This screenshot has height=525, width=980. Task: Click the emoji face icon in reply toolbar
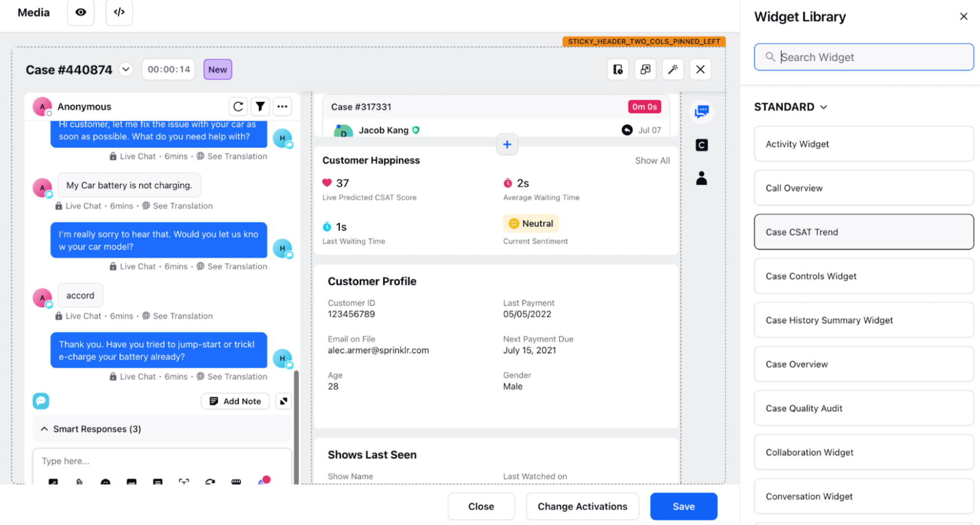pyautogui.click(x=105, y=482)
